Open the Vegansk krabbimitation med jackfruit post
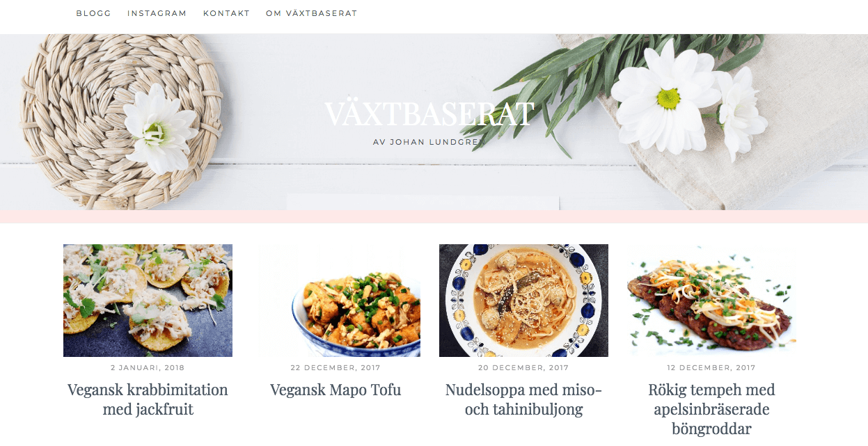The image size is (868, 446). [148, 399]
